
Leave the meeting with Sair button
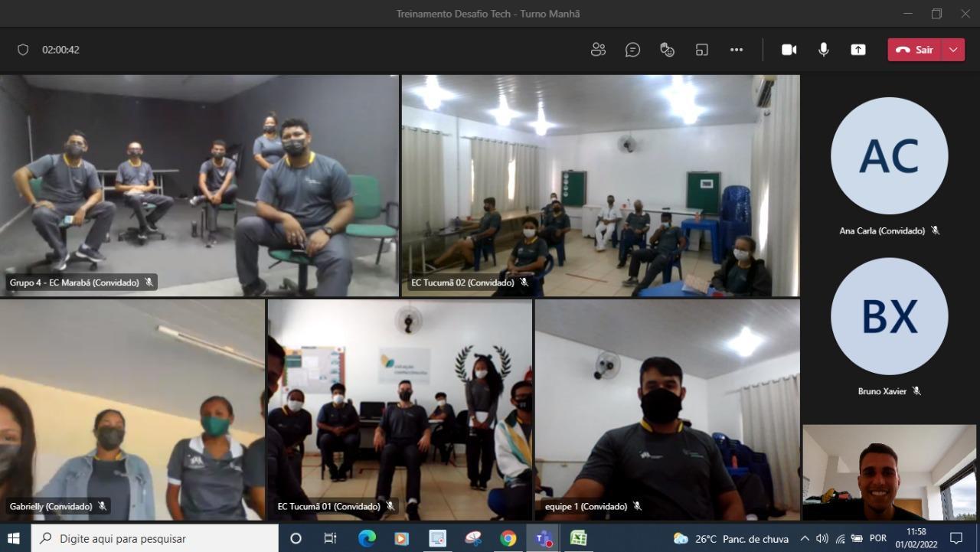914,50
